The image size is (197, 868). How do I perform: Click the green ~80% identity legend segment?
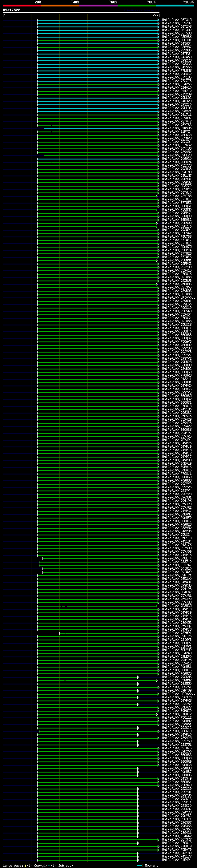(x=137, y=6)
